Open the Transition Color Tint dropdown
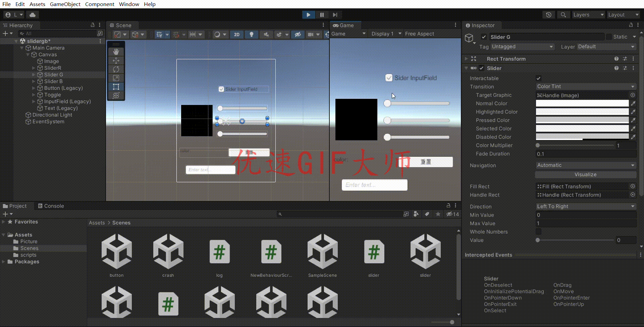Image resolution: width=644 pixels, height=327 pixels. point(586,86)
